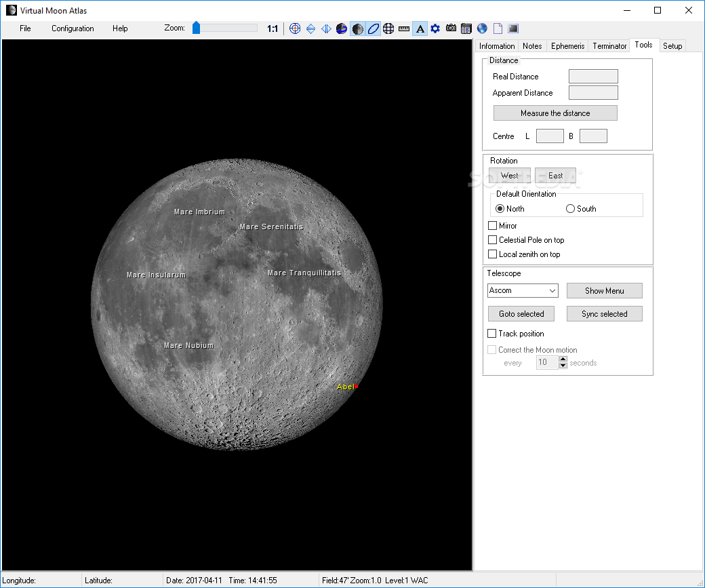Screen dimensions: 705x588
Task: Click the horizontal mirror (east-west) toolbar icon
Action: click(327, 28)
